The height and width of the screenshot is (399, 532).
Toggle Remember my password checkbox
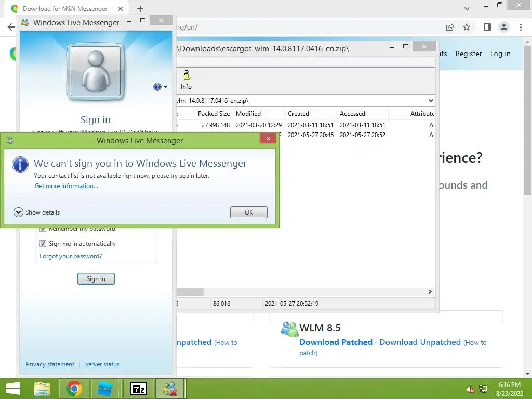tap(43, 229)
